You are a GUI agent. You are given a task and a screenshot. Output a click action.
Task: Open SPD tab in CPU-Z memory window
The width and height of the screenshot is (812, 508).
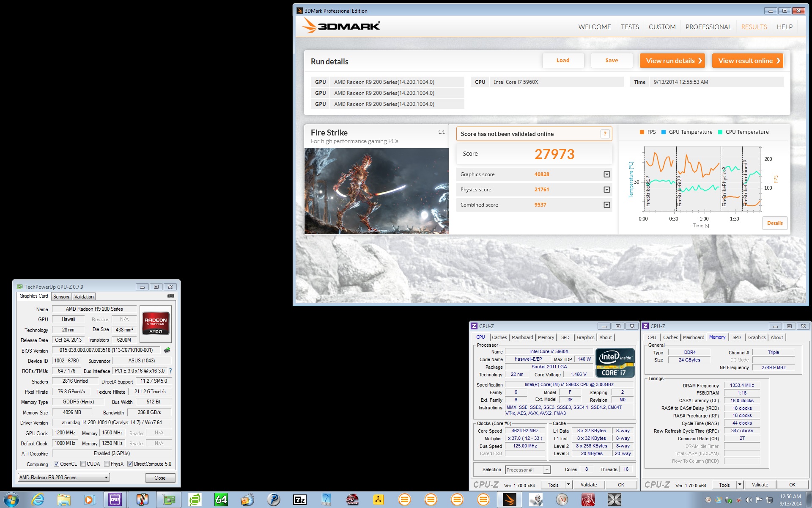[737, 337]
